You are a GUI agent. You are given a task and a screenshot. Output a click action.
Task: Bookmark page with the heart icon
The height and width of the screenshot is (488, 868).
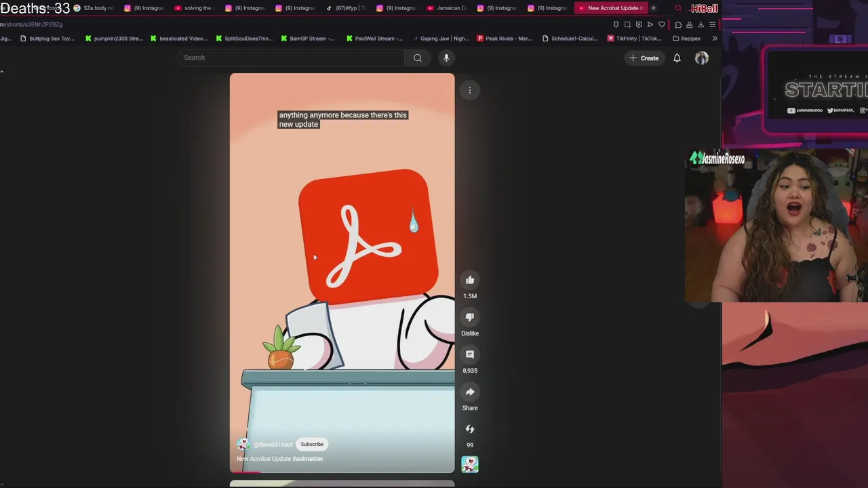click(662, 24)
